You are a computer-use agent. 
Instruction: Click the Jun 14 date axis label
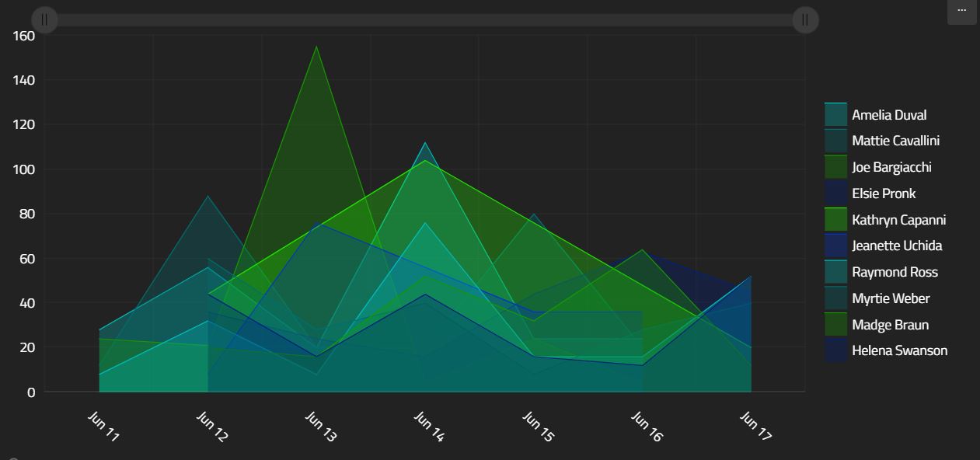[429, 427]
